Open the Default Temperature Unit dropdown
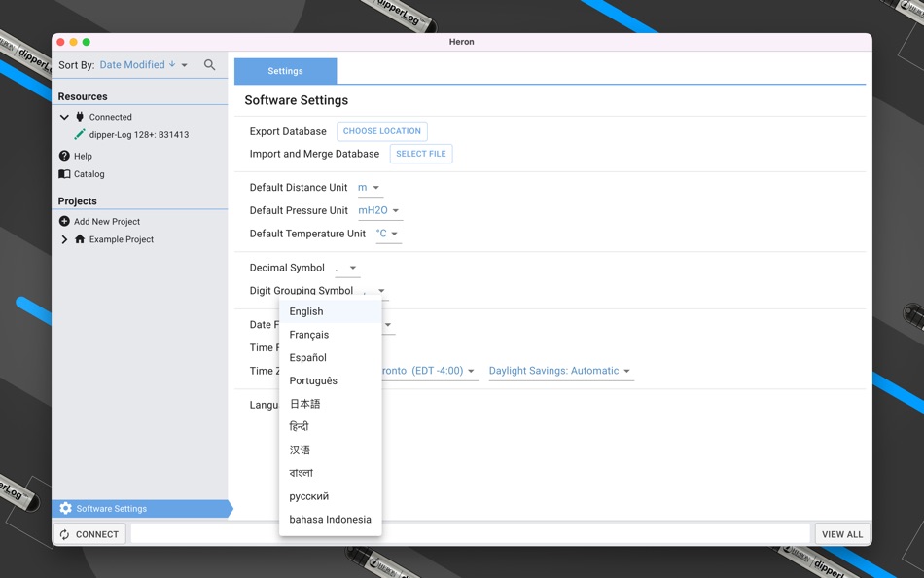Viewport: 924px width, 578px height. [x=388, y=234]
